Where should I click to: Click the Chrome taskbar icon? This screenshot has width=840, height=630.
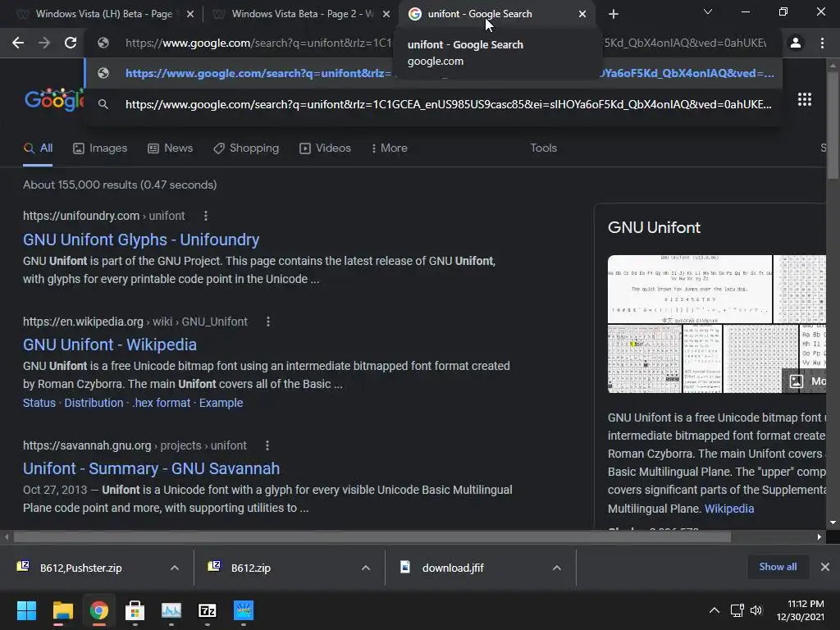[x=99, y=610]
